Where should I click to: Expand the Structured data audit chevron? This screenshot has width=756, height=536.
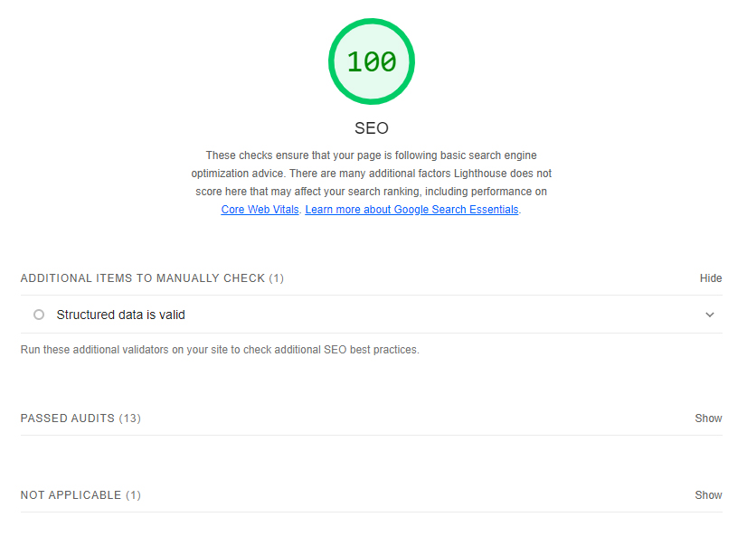(710, 315)
